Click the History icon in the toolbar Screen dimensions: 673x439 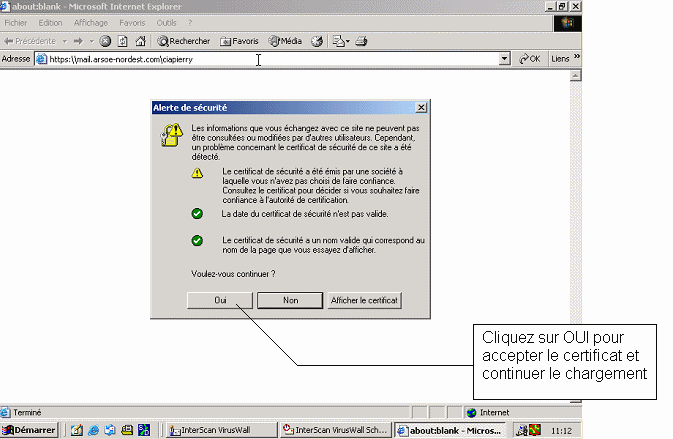[318, 41]
